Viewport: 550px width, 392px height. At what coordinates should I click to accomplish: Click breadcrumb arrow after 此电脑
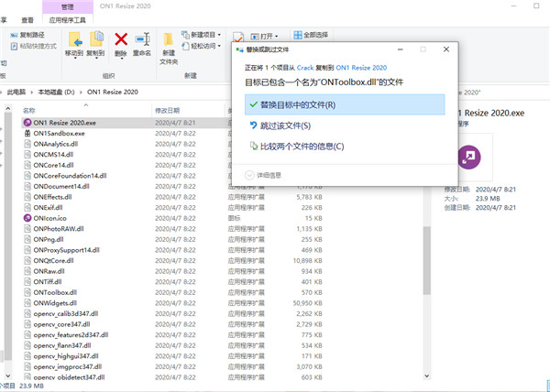click(x=31, y=93)
